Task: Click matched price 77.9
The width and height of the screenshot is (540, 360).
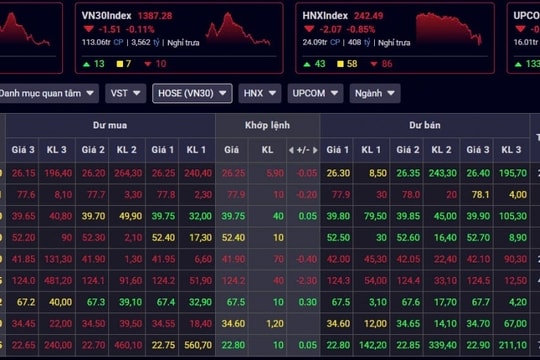Action: point(236,195)
